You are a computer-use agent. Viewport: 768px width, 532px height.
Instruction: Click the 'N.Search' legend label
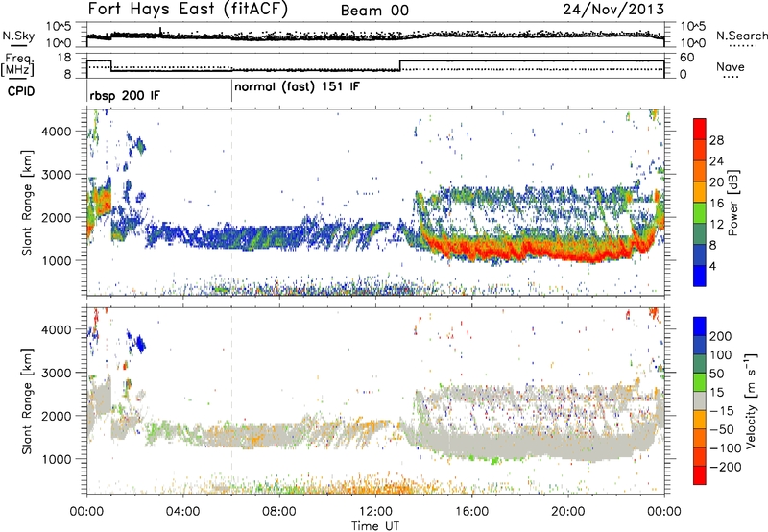[x=741, y=36]
